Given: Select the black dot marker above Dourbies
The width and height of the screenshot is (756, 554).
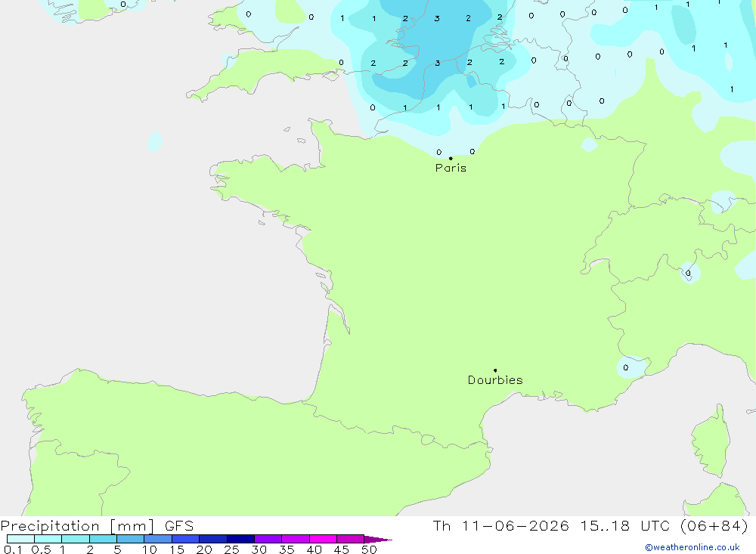Looking at the screenshot, I should click(x=495, y=370).
